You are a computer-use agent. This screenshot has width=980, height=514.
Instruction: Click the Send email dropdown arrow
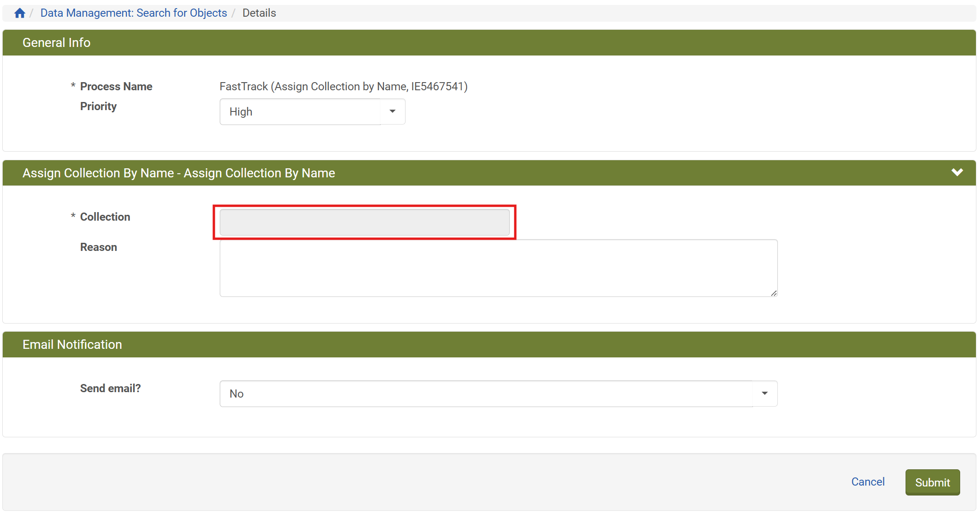(x=765, y=394)
